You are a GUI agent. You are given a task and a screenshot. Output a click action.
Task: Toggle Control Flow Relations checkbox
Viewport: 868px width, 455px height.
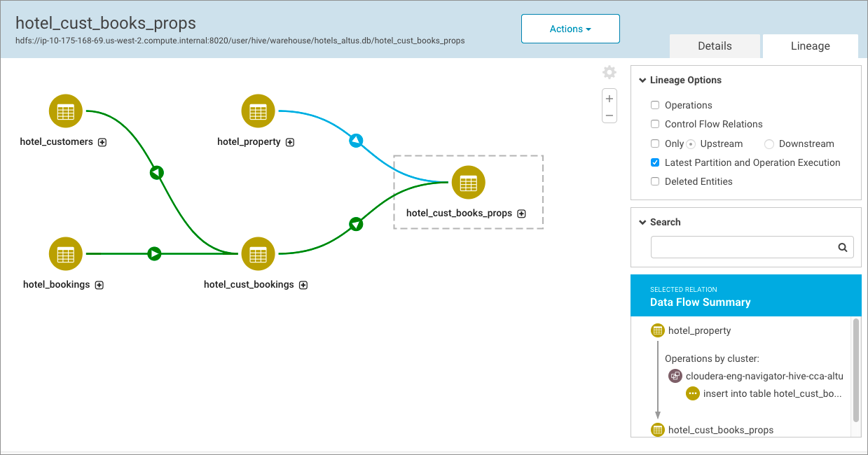[x=655, y=125]
